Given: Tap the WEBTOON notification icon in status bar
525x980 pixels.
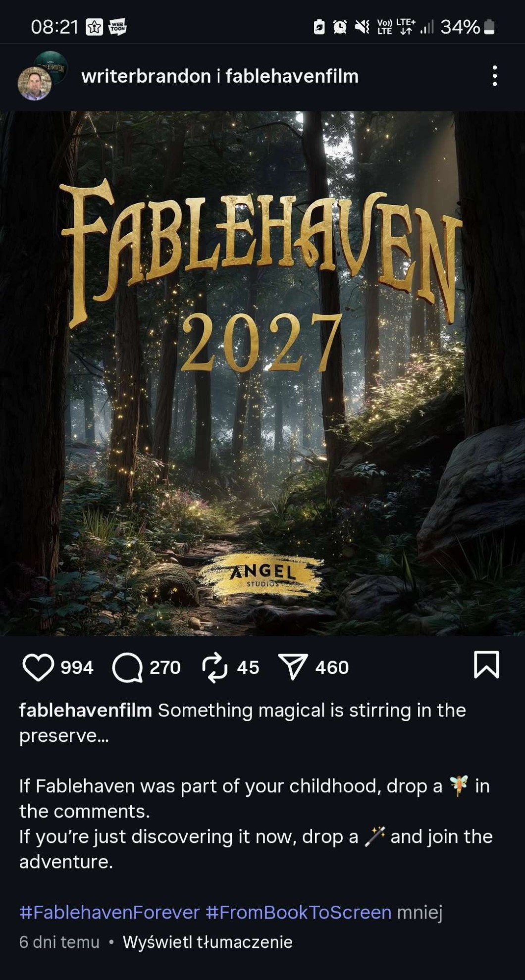Looking at the screenshot, I should pyautogui.click(x=117, y=27).
